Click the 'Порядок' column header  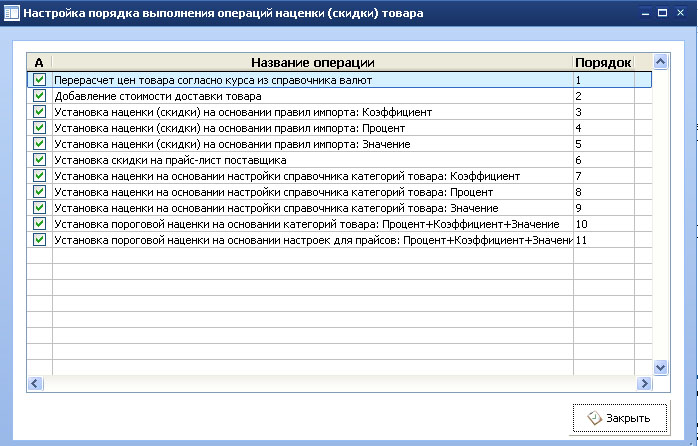click(x=603, y=62)
